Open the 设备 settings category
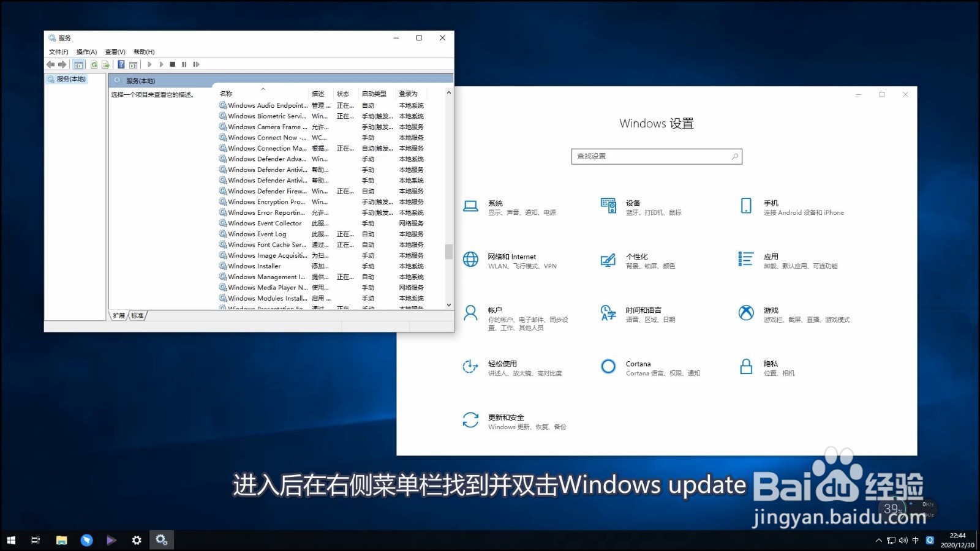The width and height of the screenshot is (980, 551). [633, 207]
